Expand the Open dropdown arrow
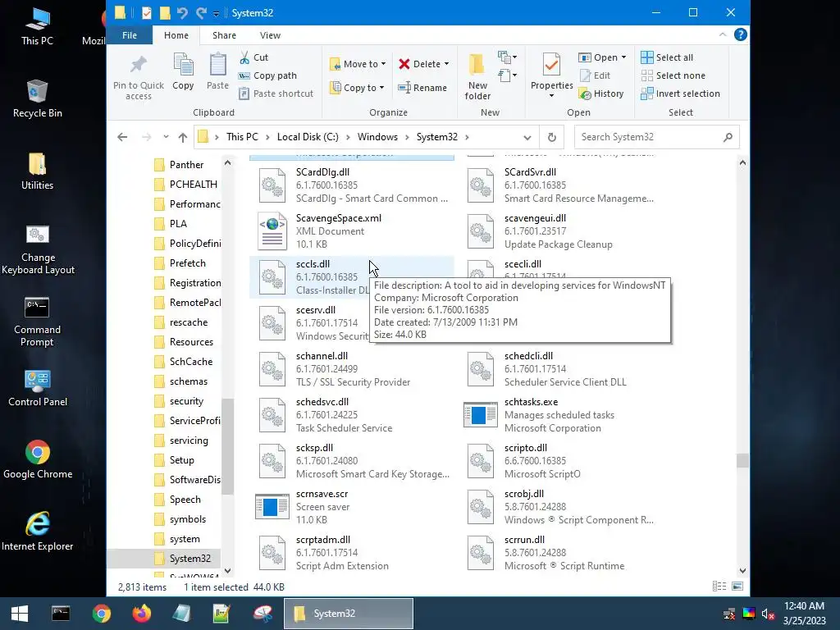The width and height of the screenshot is (840, 630). (x=623, y=57)
